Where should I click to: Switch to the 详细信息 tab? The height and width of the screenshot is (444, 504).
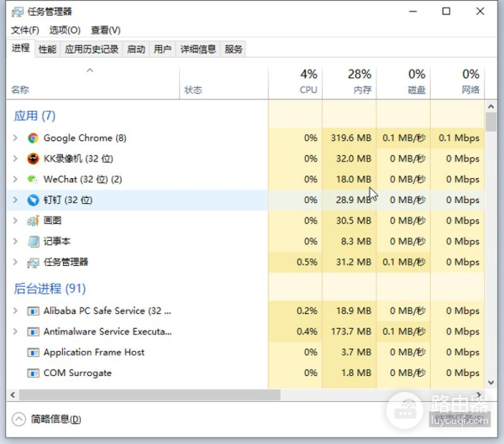tap(198, 50)
